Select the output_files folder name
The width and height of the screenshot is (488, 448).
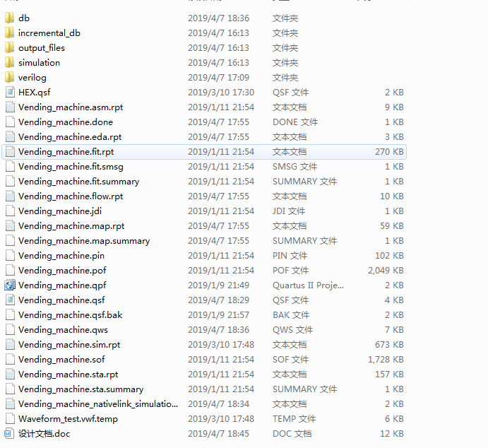pos(42,48)
